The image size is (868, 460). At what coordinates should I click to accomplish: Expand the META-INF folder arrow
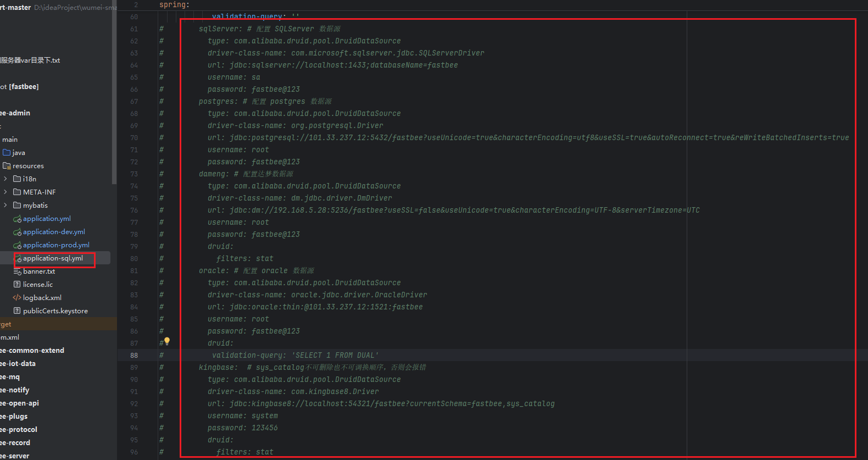5,192
